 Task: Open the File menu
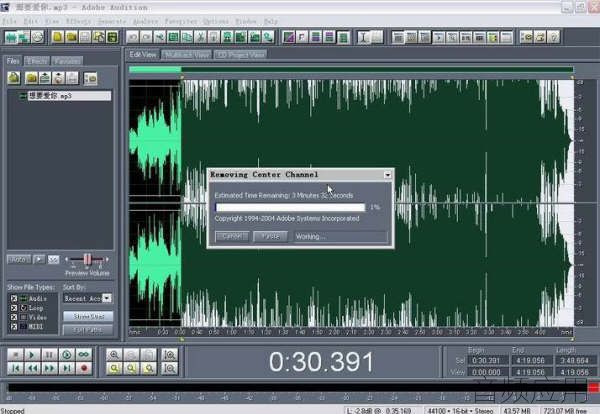(x=10, y=21)
